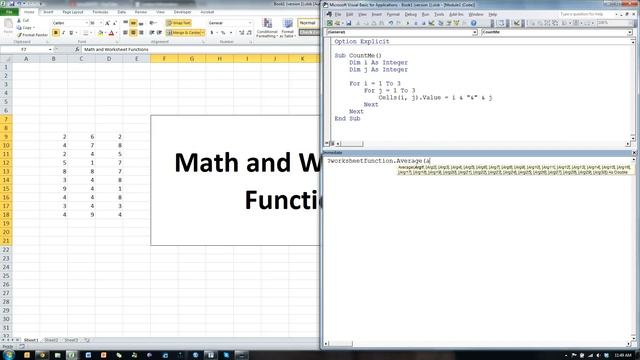The width and height of the screenshot is (640, 360).
Task: Toggle top vertical alignment in Excel
Action: [x=126, y=23]
